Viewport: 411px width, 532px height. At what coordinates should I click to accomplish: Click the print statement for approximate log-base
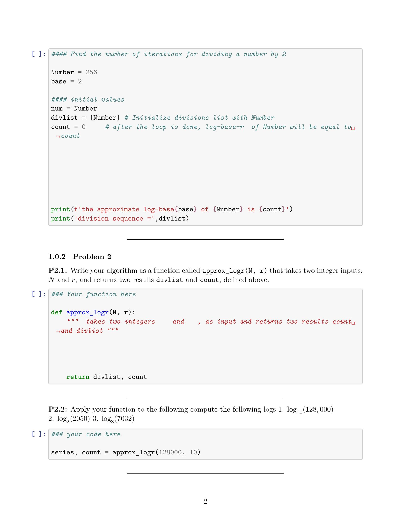point(171,209)
